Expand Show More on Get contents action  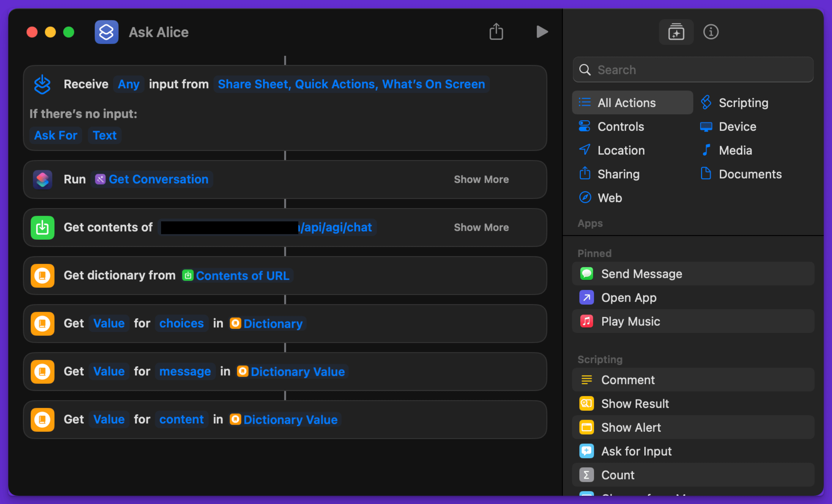coord(481,227)
